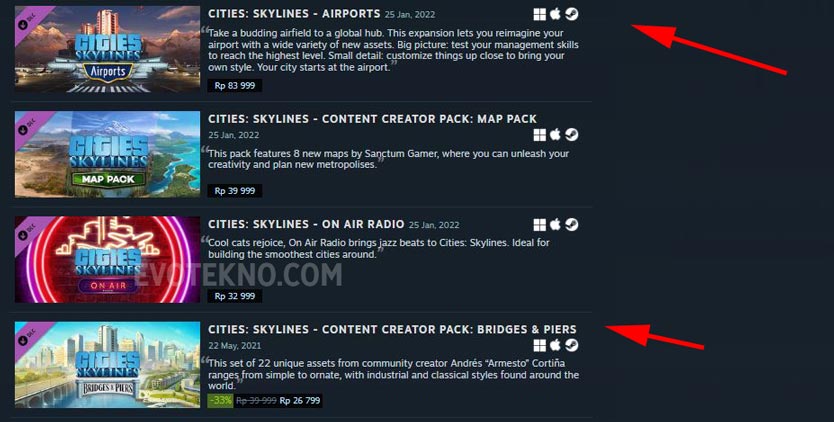Image resolution: width=834 pixels, height=422 pixels.
Task: Open the Cities: Skylines - Airports title
Action: point(294,14)
